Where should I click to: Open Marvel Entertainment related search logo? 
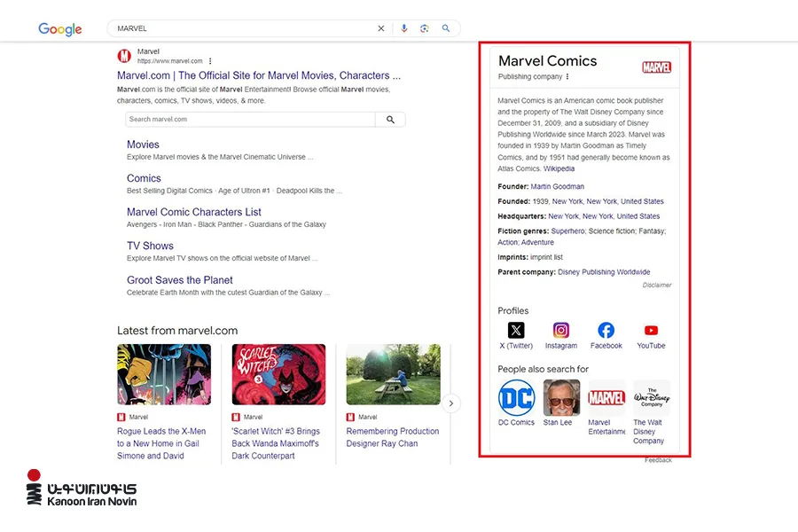click(606, 397)
